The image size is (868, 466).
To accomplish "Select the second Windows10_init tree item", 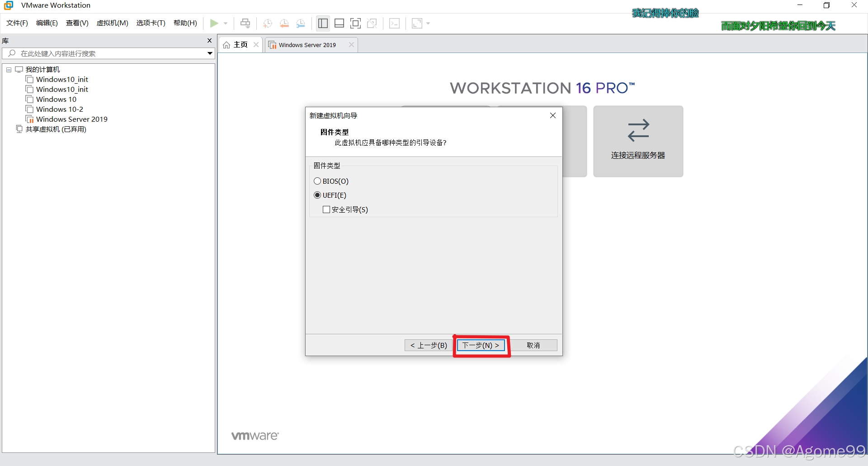I will (62, 89).
